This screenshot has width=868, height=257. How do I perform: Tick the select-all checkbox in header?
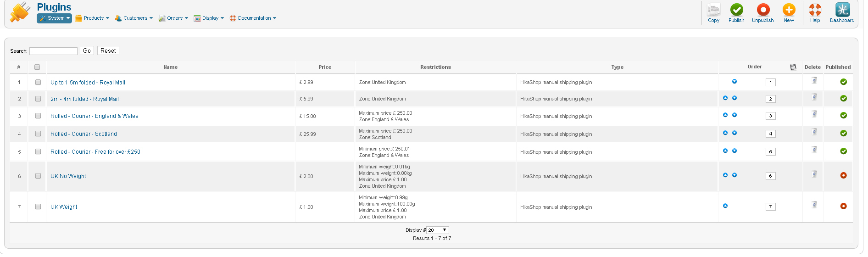[x=37, y=67]
